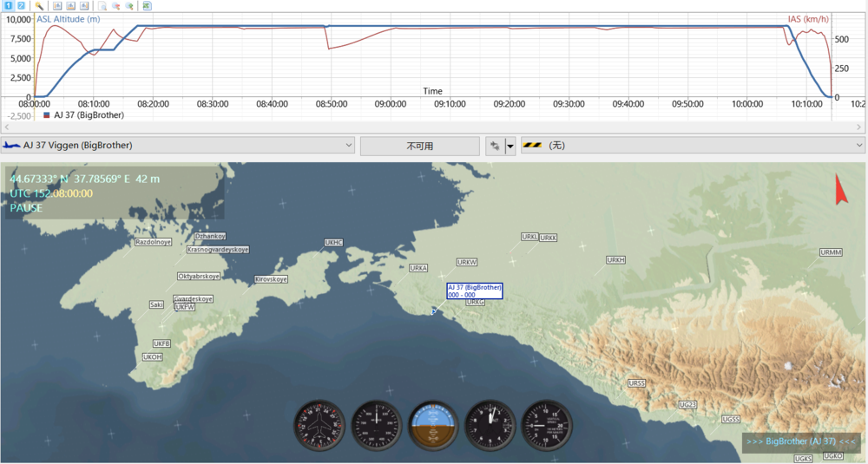Viewport: 868px width, 464px height.
Task: Click the PAUSE status text
Action: tap(26, 208)
